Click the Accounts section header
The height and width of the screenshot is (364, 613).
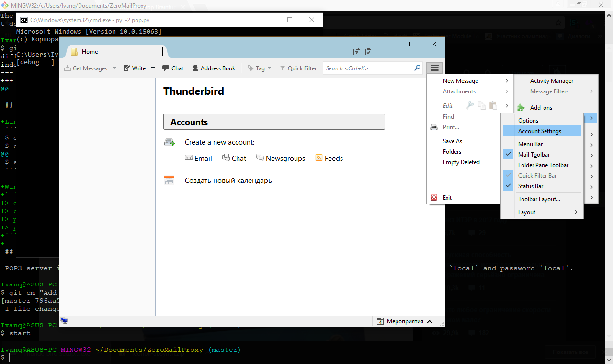pos(274,122)
